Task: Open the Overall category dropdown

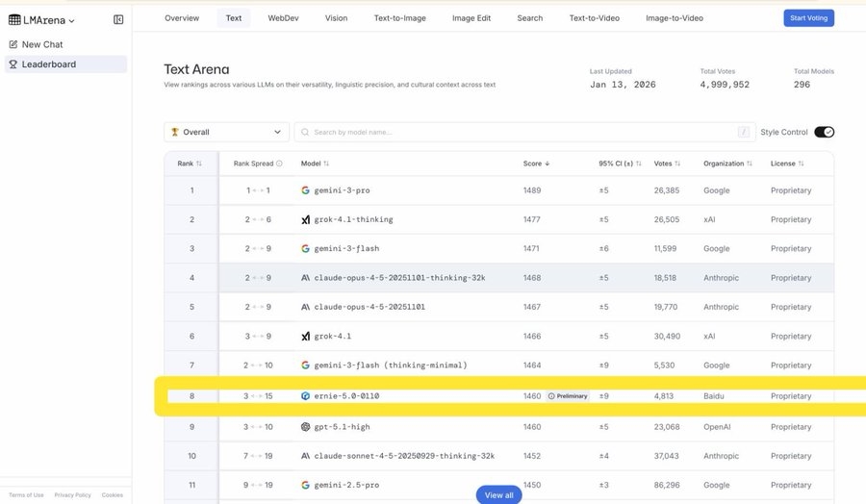Action: pyautogui.click(x=226, y=132)
